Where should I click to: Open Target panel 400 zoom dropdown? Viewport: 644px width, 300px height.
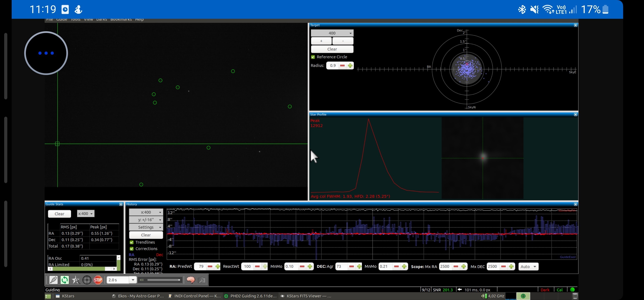tap(332, 33)
